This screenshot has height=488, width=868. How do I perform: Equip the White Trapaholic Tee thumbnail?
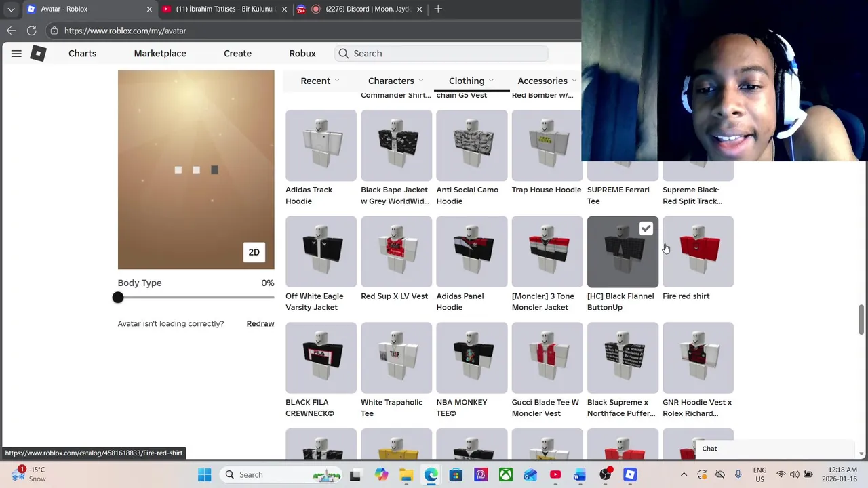tap(396, 358)
